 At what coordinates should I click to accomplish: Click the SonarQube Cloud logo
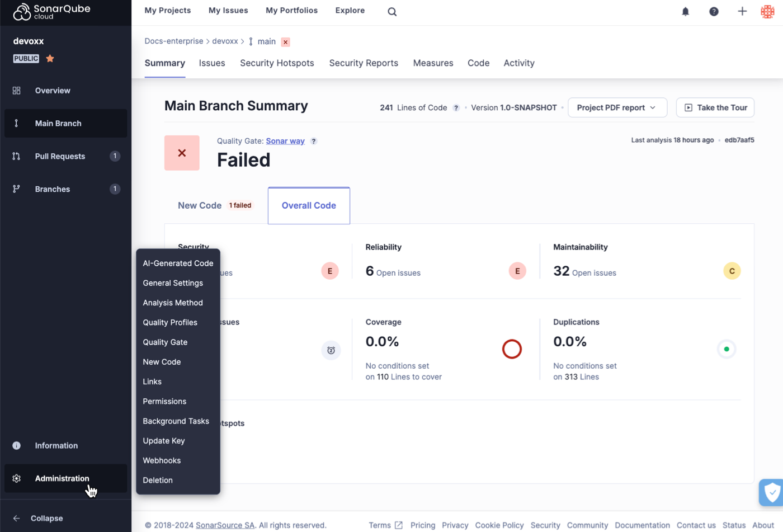(52, 11)
